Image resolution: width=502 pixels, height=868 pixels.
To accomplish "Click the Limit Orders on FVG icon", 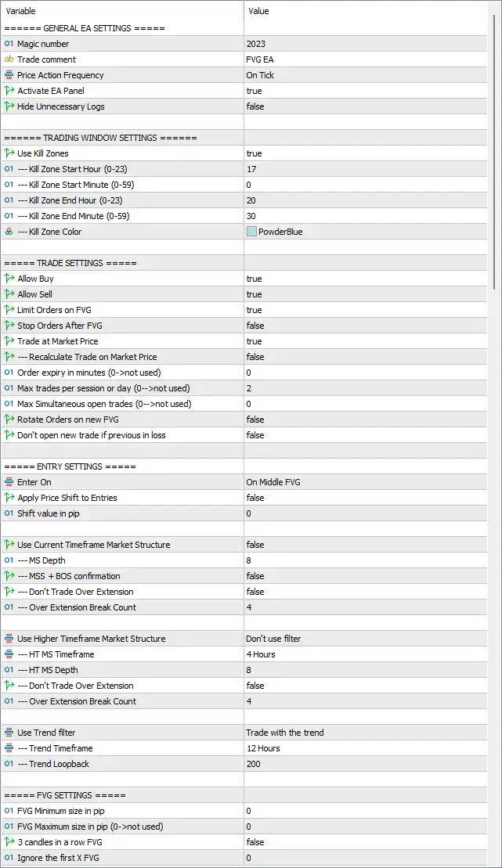I will coord(9,310).
